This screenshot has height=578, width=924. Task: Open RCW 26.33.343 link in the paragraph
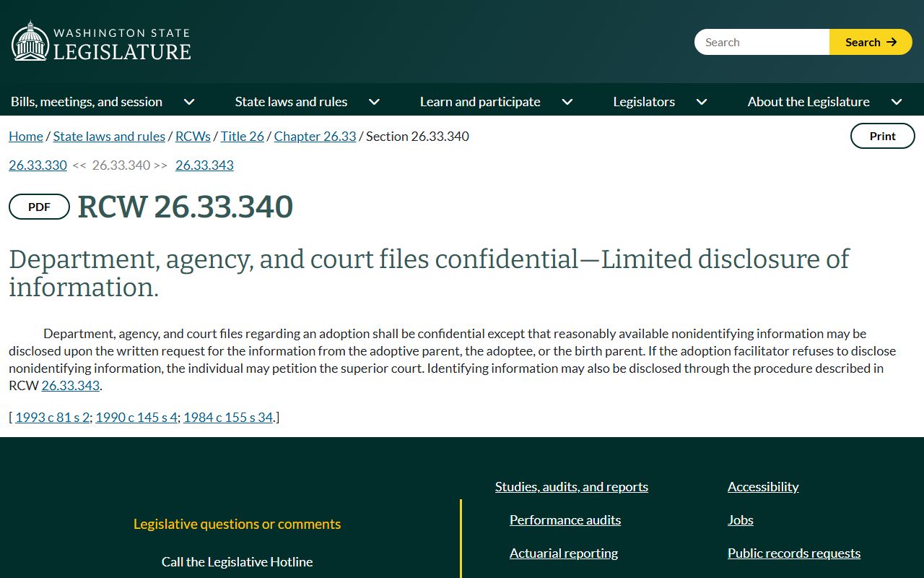[x=71, y=385]
